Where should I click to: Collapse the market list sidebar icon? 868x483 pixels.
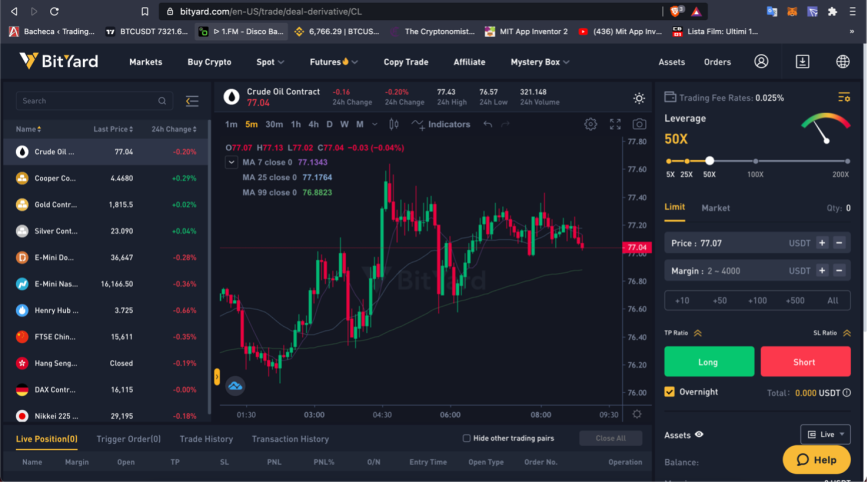tap(192, 101)
